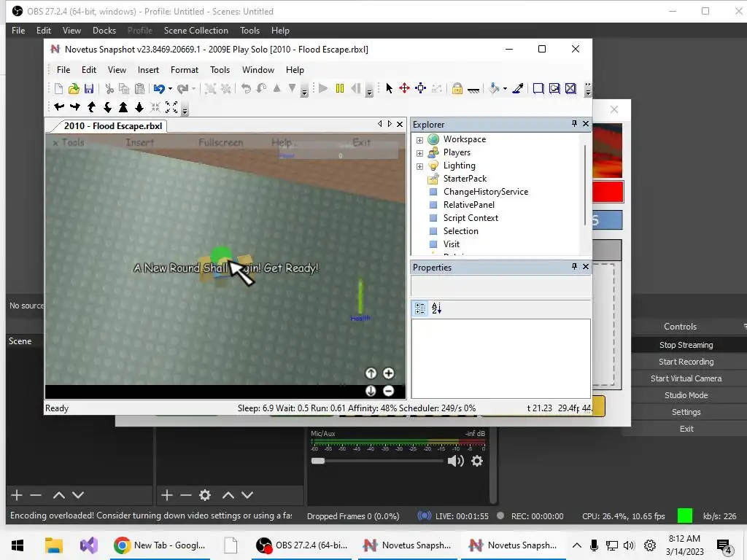Click the Group objects icon
Screen dimensions: 747x560
click(x=210, y=88)
